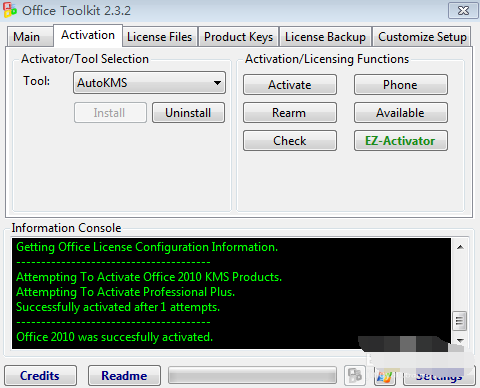Open the Settings button
The width and height of the screenshot is (480, 388).
[x=439, y=376]
